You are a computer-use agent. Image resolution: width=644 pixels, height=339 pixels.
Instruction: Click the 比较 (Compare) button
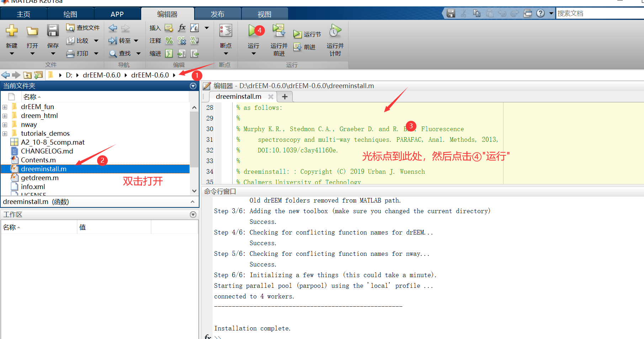coord(78,41)
